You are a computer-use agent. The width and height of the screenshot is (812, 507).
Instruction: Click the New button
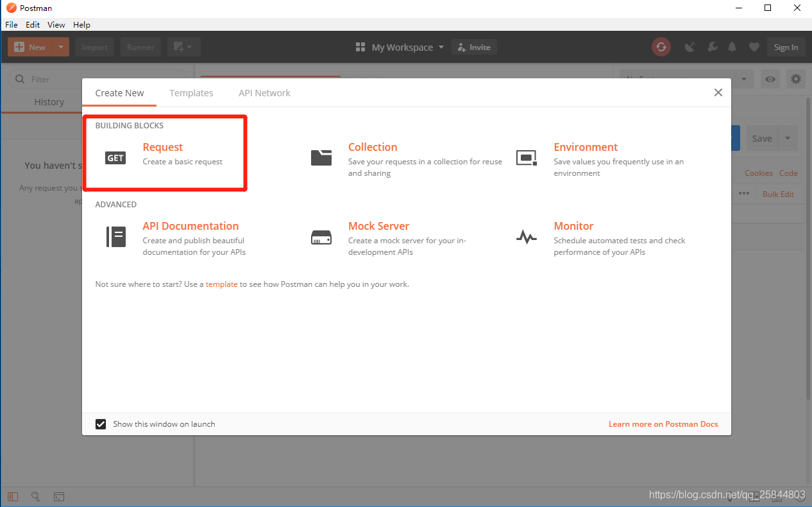click(x=31, y=47)
